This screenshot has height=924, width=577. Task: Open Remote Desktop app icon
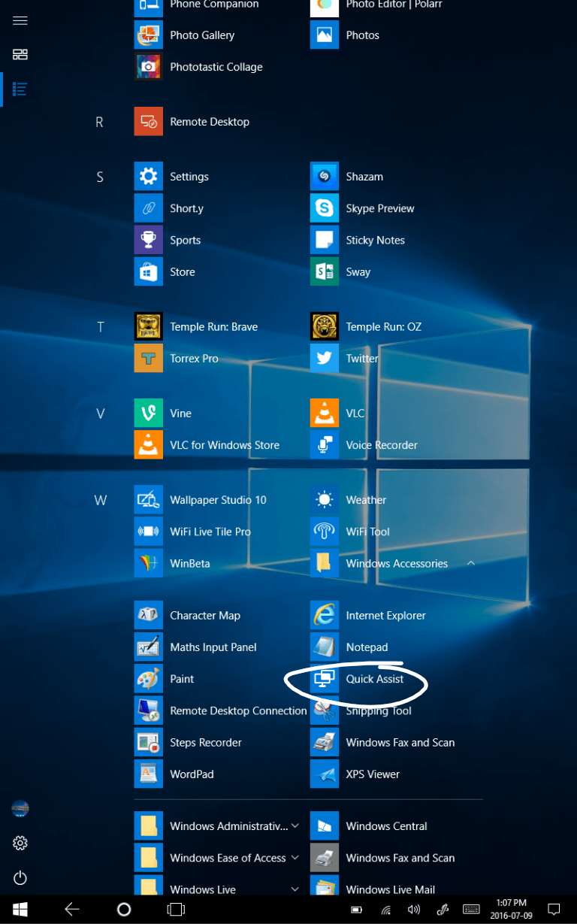pyautogui.click(x=149, y=121)
